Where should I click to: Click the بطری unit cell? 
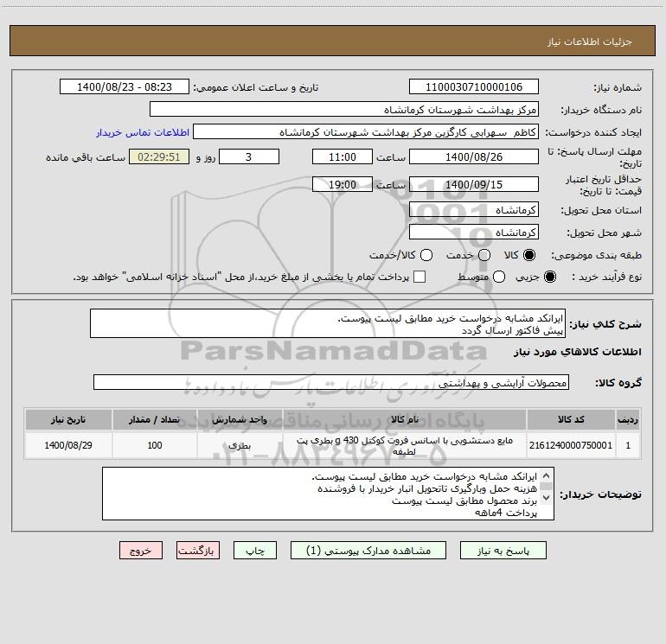coord(240,445)
